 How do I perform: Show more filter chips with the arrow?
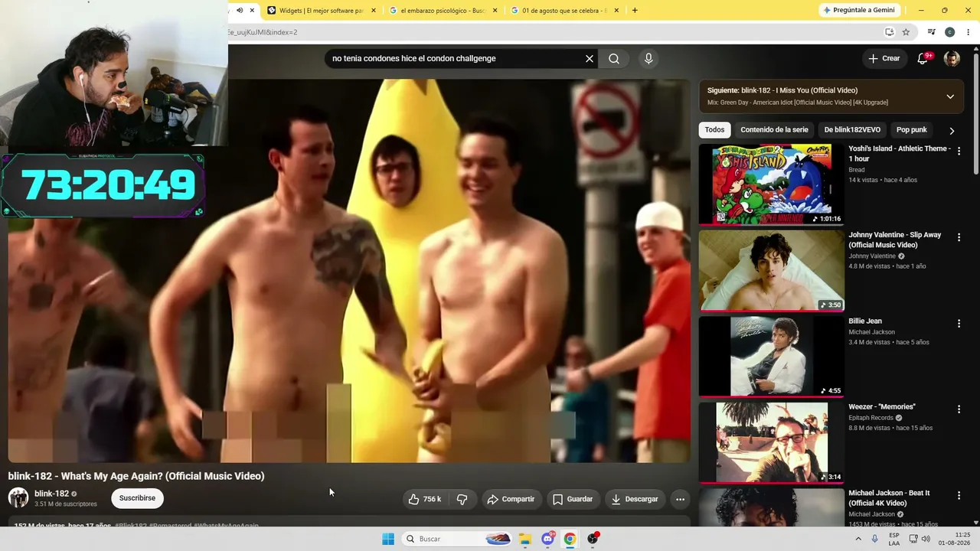click(952, 131)
